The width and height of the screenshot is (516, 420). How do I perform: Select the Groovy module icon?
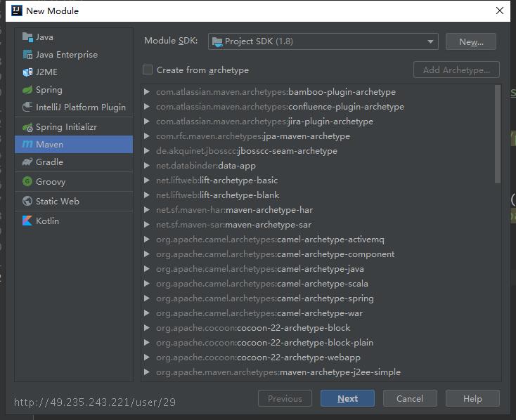pos(27,181)
